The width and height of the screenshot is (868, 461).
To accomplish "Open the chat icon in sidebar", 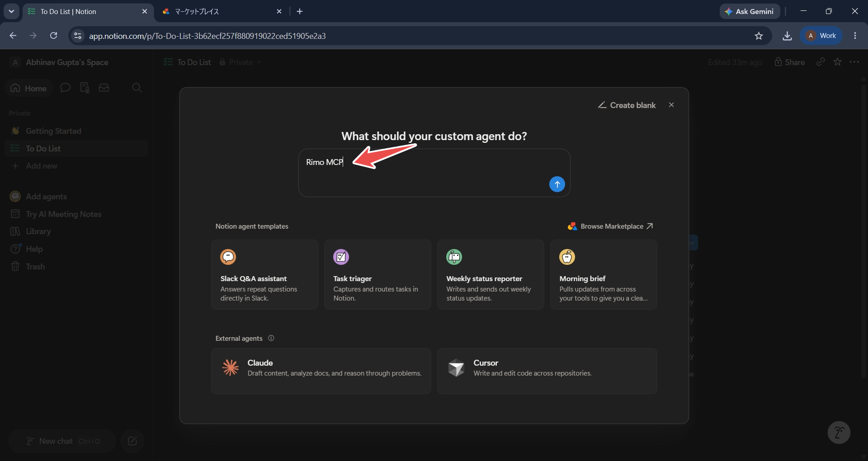I will coord(66,88).
